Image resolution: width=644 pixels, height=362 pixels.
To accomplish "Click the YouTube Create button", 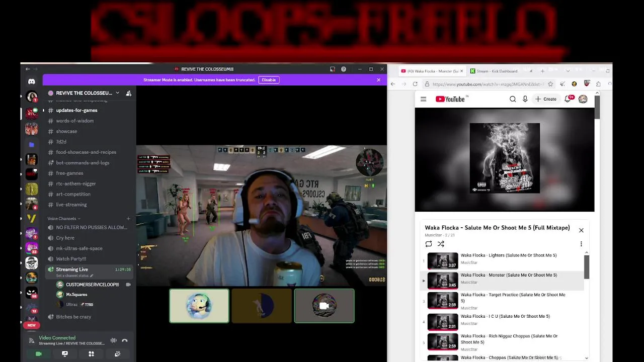I will click(x=546, y=99).
